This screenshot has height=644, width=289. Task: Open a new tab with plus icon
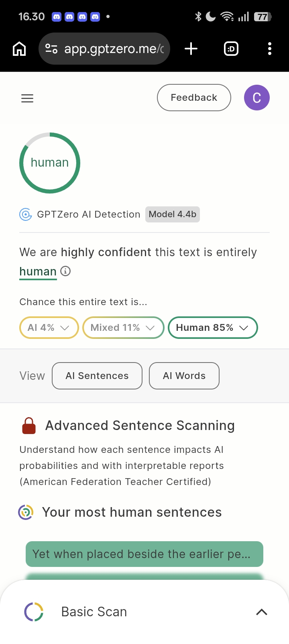coord(191,49)
